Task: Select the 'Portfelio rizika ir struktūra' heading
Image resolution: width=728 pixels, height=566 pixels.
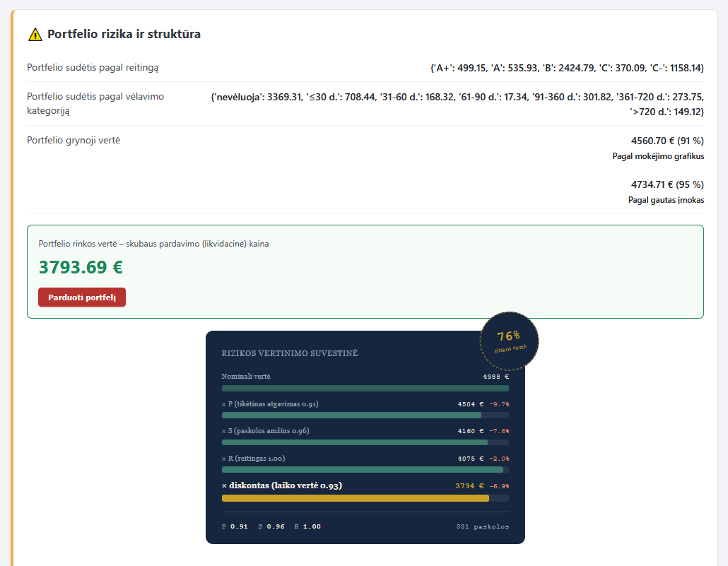Action: [x=124, y=34]
